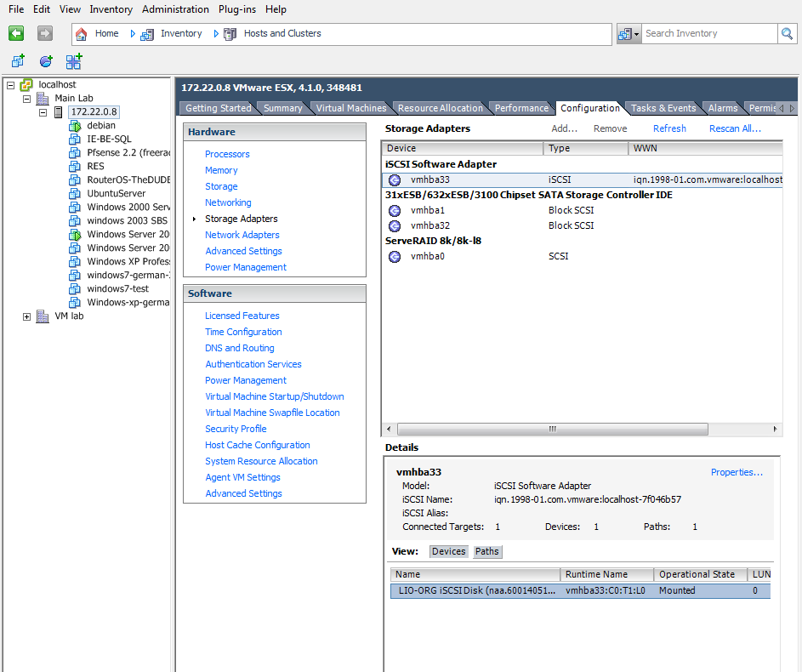The image size is (802, 672).
Task: Collapse the Main Lab datacenter node
Action: [26, 99]
